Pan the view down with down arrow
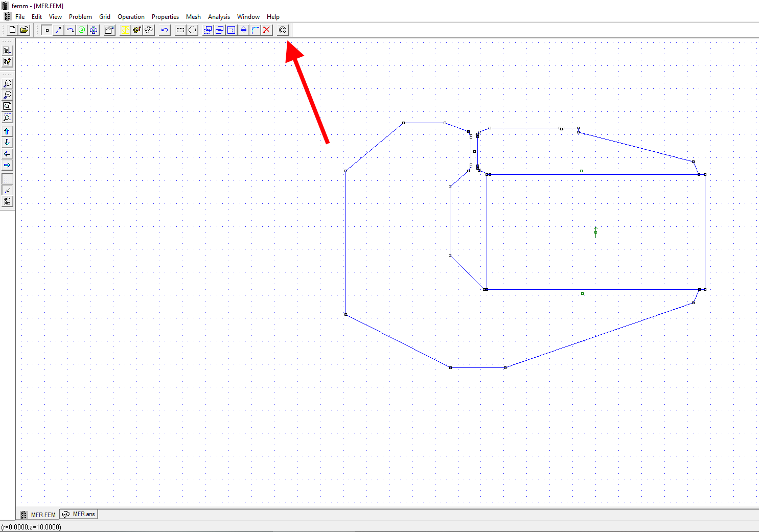Screen dimensions: 759x532 point(7,143)
